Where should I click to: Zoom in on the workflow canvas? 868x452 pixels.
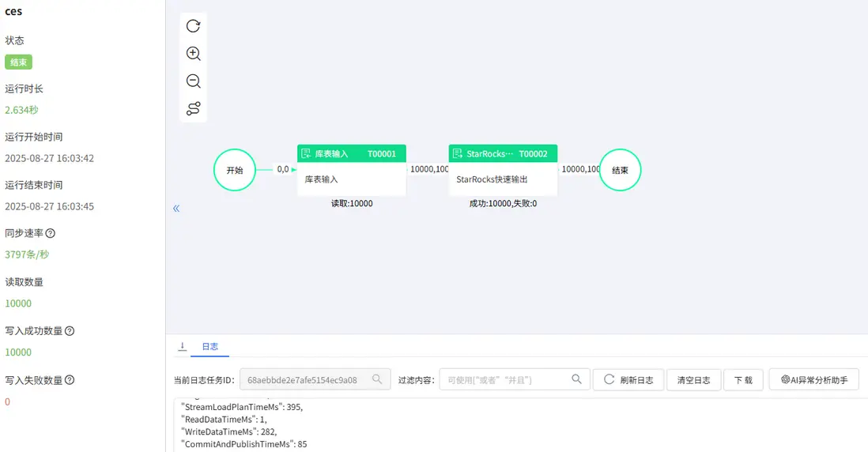pos(193,54)
